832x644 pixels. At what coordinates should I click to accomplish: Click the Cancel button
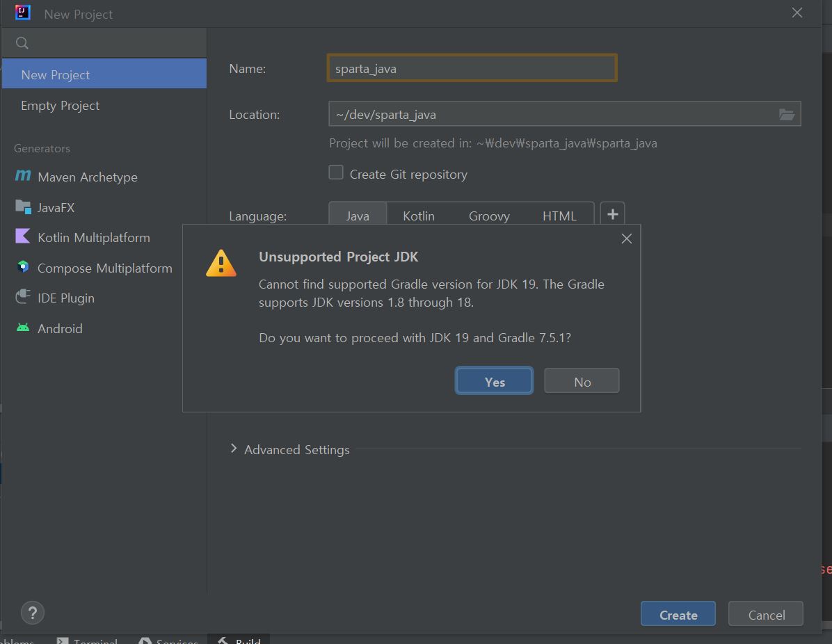point(766,614)
